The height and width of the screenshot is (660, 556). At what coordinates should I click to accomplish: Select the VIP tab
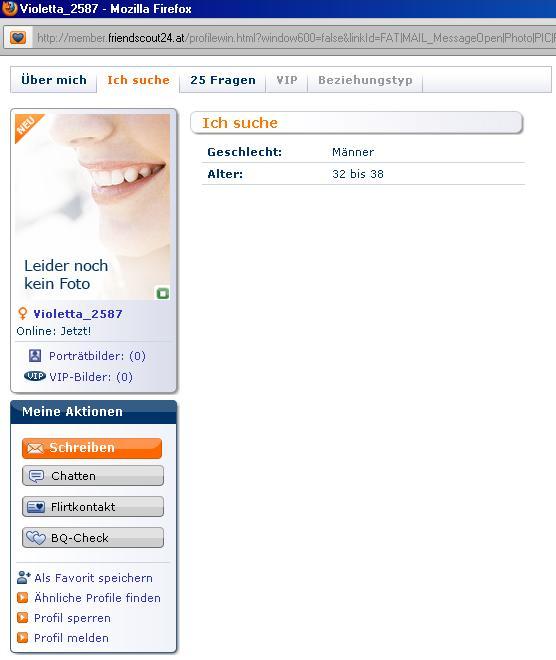point(287,80)
